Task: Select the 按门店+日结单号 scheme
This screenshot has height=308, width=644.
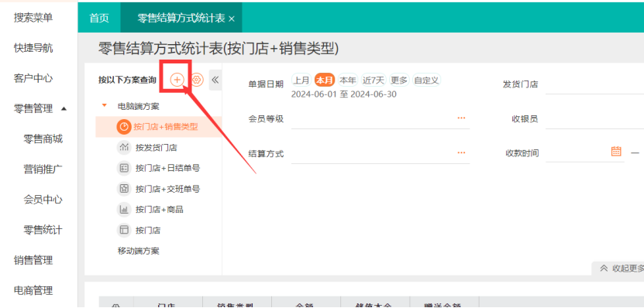Action: [168, 168]
